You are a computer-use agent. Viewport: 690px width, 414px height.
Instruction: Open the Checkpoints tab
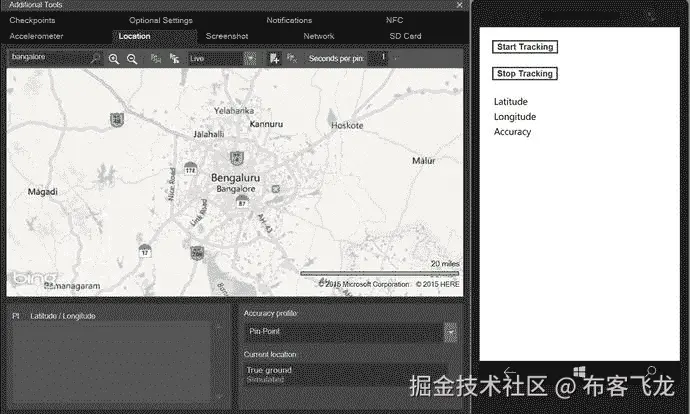(32, 20)
